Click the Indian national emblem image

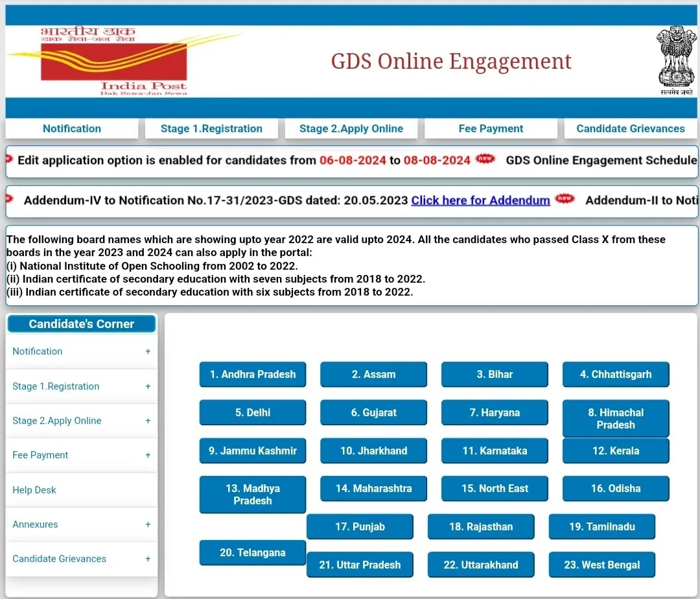coord(677,60)
